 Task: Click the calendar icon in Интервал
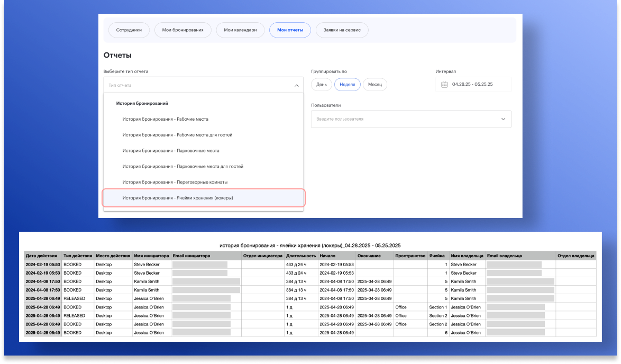pos(444,84)
